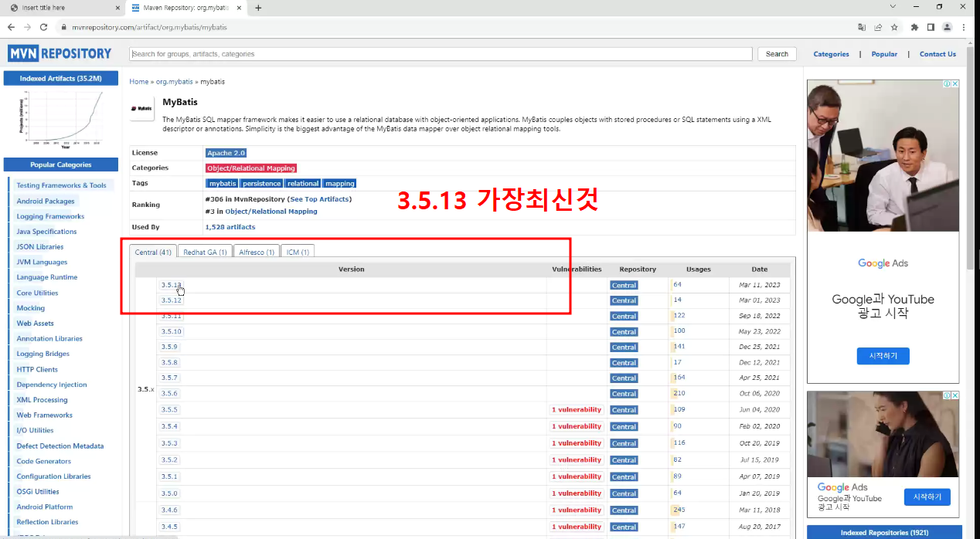
Task: Click the MyBatis logo thumbnail
Action: (141, 109)
